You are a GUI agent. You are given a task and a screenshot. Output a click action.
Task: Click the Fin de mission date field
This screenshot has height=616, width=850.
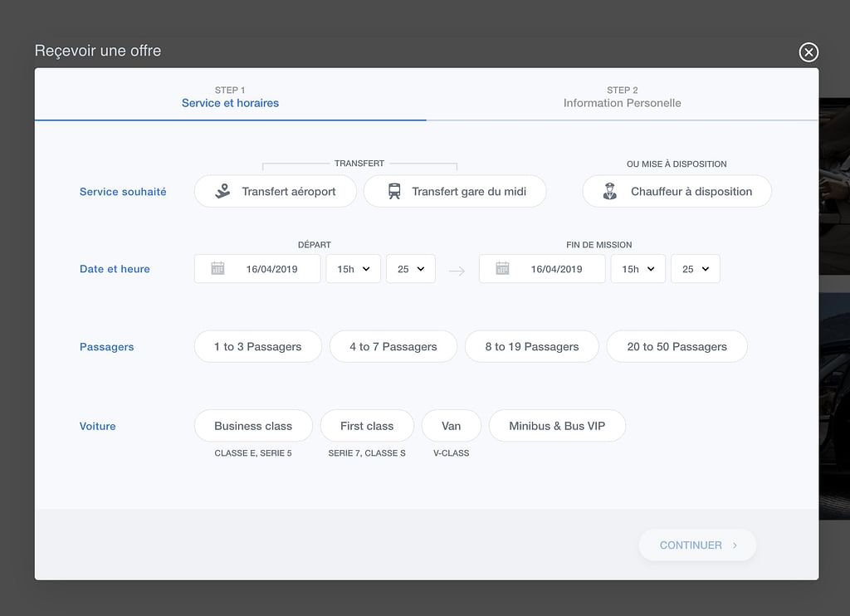coord(556,269)
